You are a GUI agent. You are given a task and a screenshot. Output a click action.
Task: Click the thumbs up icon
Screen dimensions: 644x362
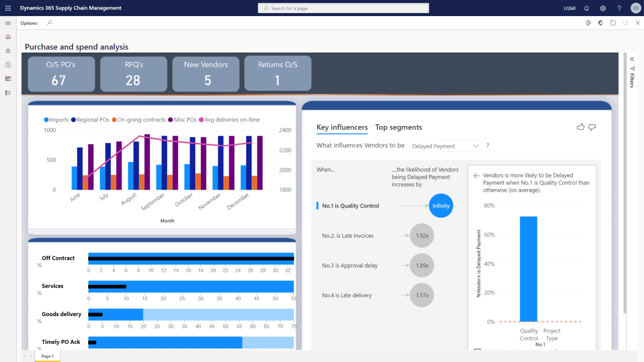click(x=580, y=127)
